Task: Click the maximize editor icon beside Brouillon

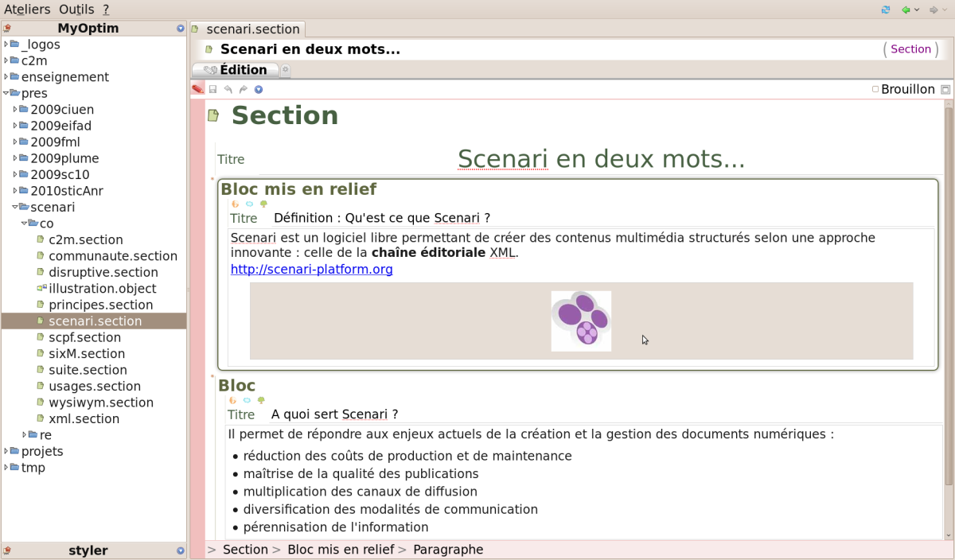Action: pos(945,90)
